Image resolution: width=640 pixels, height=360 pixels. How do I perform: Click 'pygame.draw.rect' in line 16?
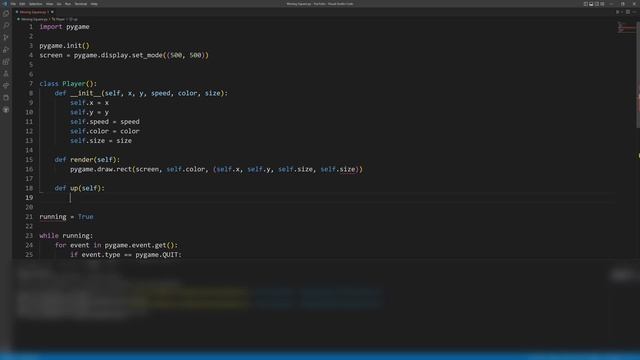[100, 169]
